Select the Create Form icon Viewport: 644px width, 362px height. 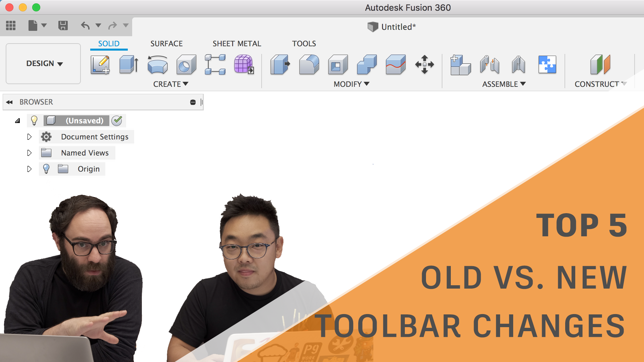[244, 64]
